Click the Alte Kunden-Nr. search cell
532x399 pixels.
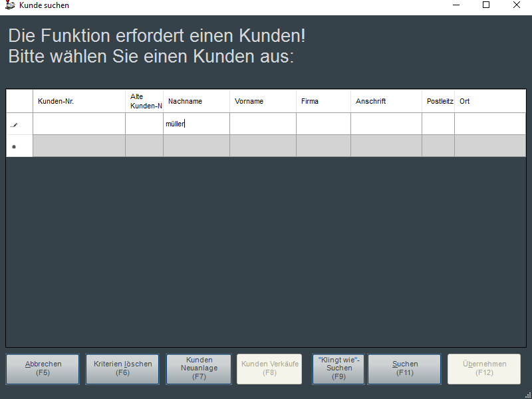[x=144, y=124]
